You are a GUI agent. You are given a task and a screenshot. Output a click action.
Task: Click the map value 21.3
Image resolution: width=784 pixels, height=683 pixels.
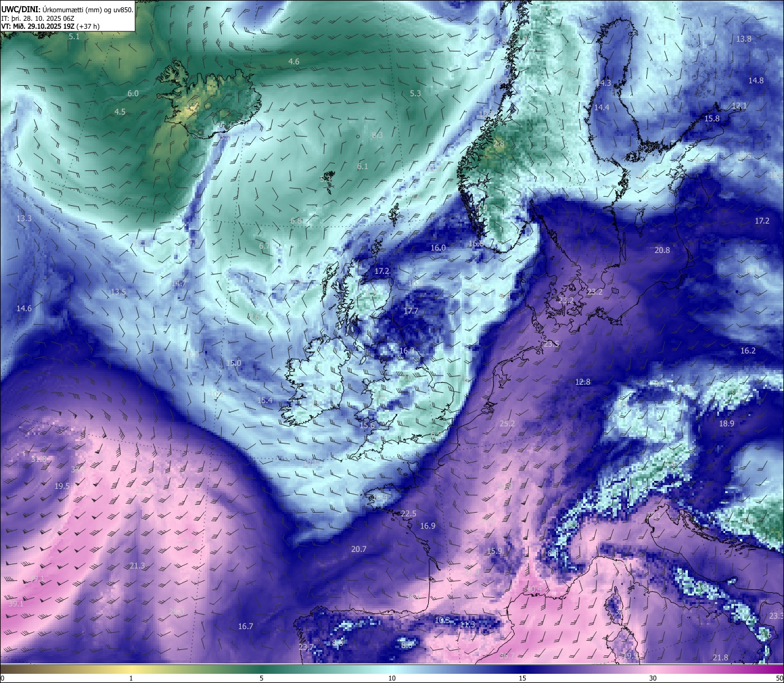click(137, 566)
